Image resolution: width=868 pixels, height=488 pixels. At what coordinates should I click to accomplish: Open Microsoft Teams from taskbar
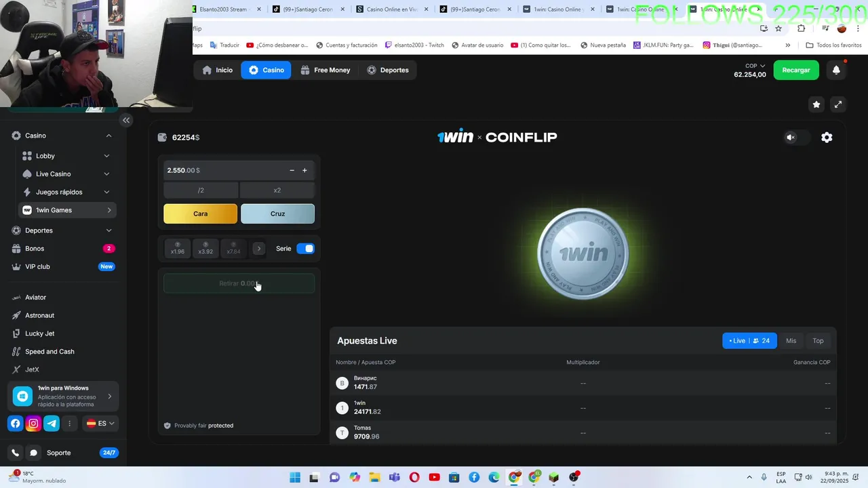[x=394, y=478]
